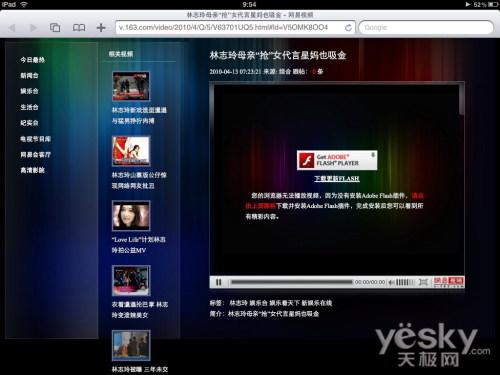Click the 00:00/00:00 time display
This screenshot has height=375, width=500.
[370, 282]
